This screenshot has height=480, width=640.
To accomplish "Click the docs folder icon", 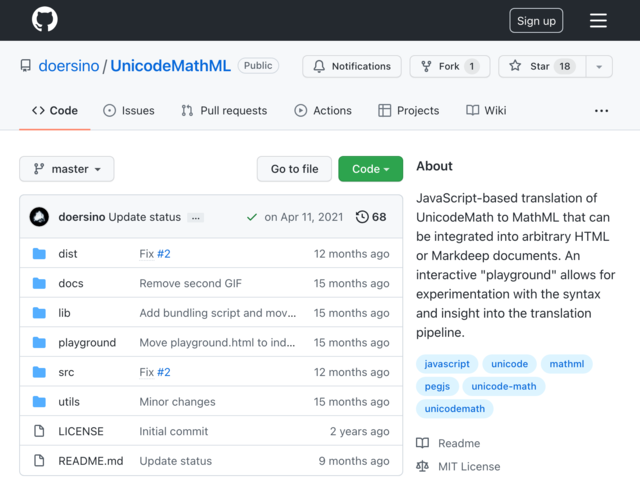I will coord(39,283).
